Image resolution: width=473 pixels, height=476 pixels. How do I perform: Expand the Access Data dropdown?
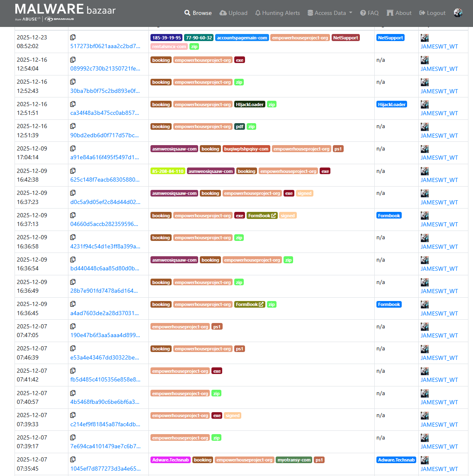(330, 13)
